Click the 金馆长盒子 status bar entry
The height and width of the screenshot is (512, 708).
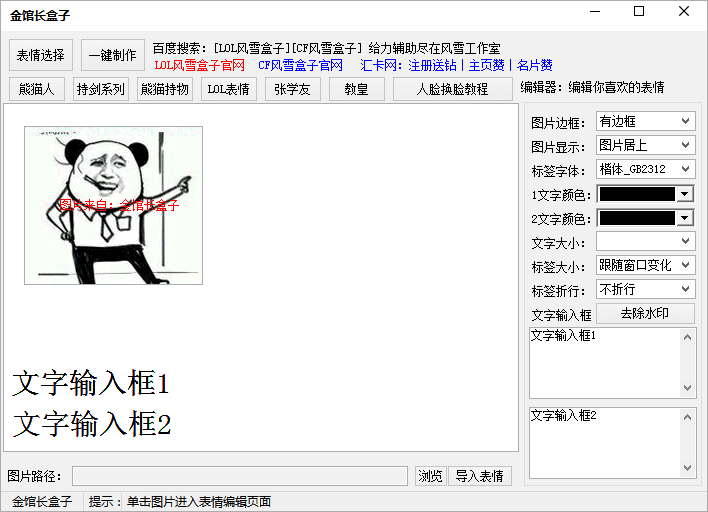pyautogui.click(x=42, y=502)
